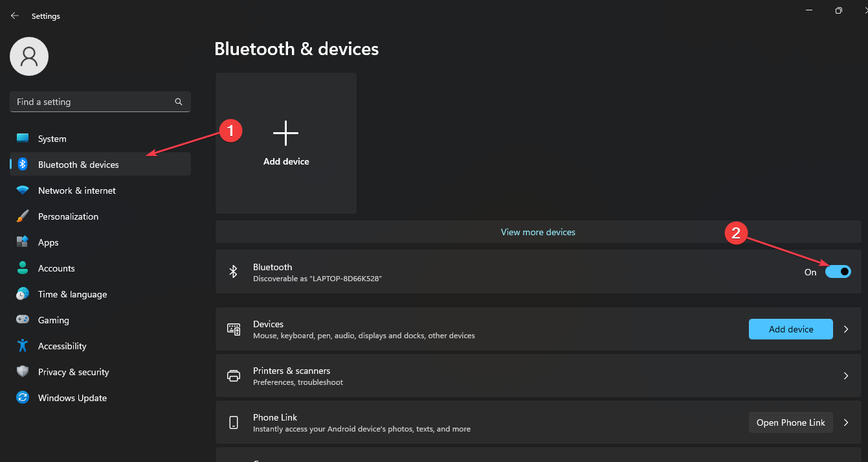Click the Devices row keyboard icon
This screenshot has width=868, height=462.
click(x=234, y=329)
